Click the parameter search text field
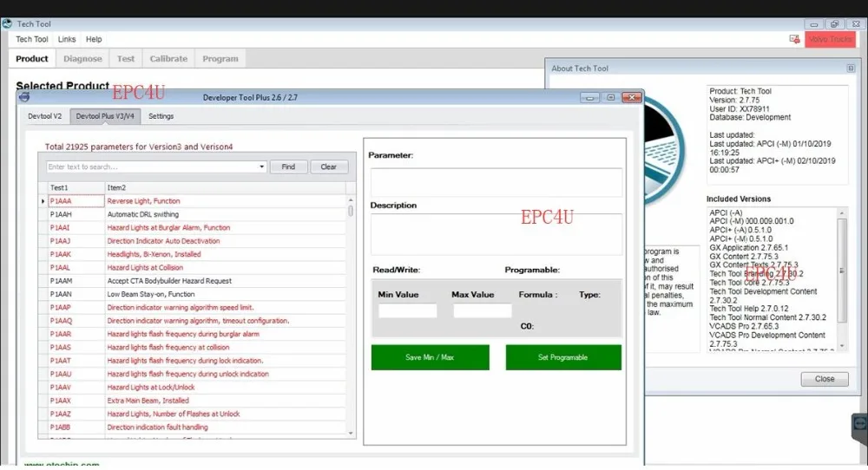The width and height of the screenshot is (868, 470). tap(152, 167)
